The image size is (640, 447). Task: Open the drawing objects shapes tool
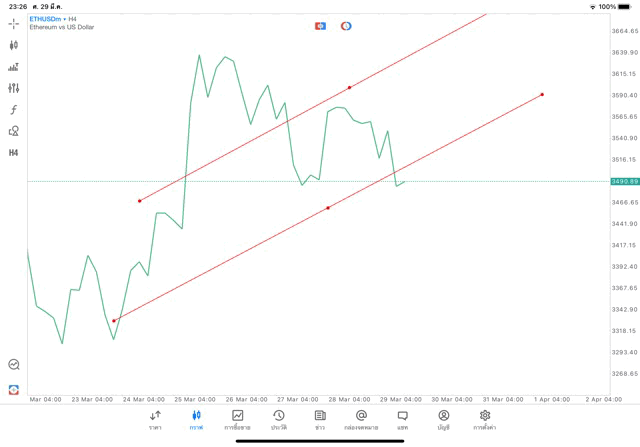tap(14, 131)
